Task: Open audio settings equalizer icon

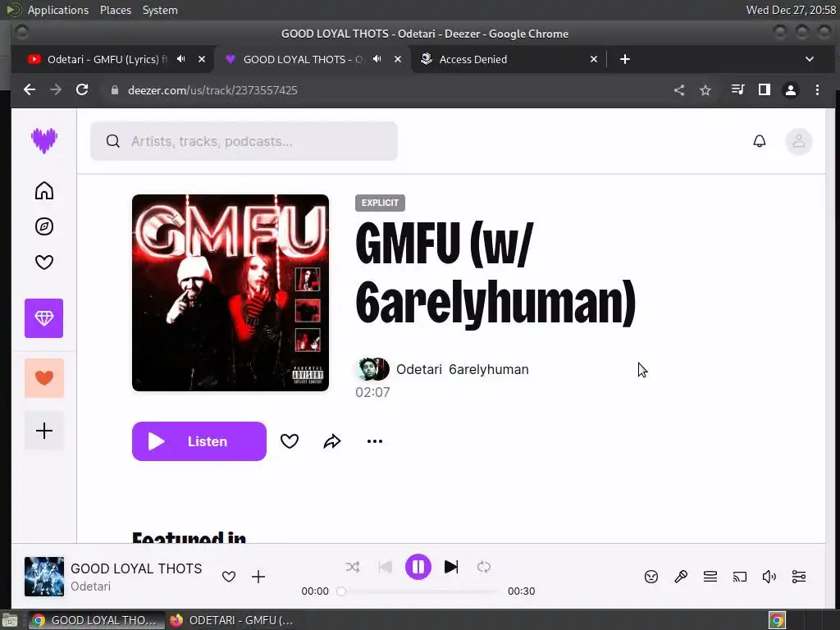Action: click(x=799, y=577)
